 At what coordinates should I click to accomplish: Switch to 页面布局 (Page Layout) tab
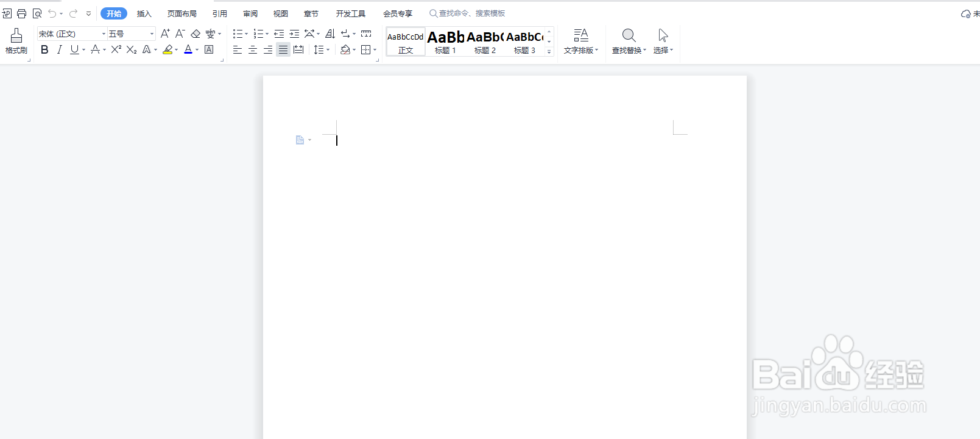[x=182, y=13]
